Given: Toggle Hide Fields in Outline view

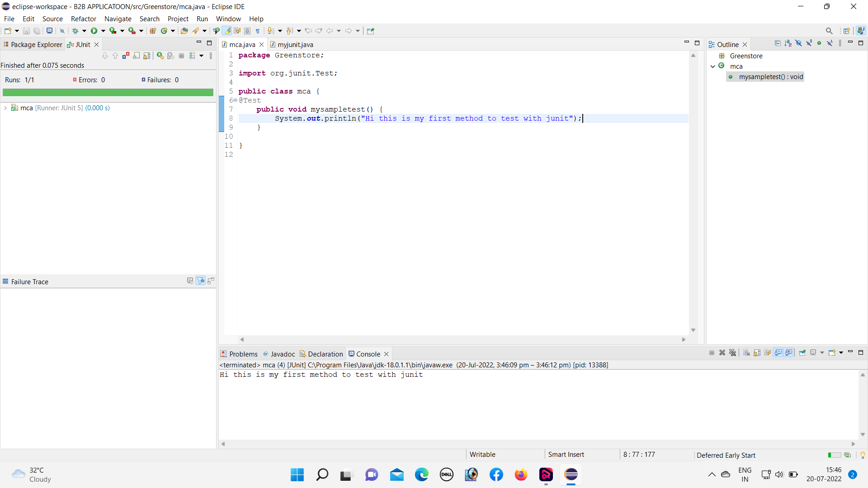Looking at the screenshot, I should [798, 43].
